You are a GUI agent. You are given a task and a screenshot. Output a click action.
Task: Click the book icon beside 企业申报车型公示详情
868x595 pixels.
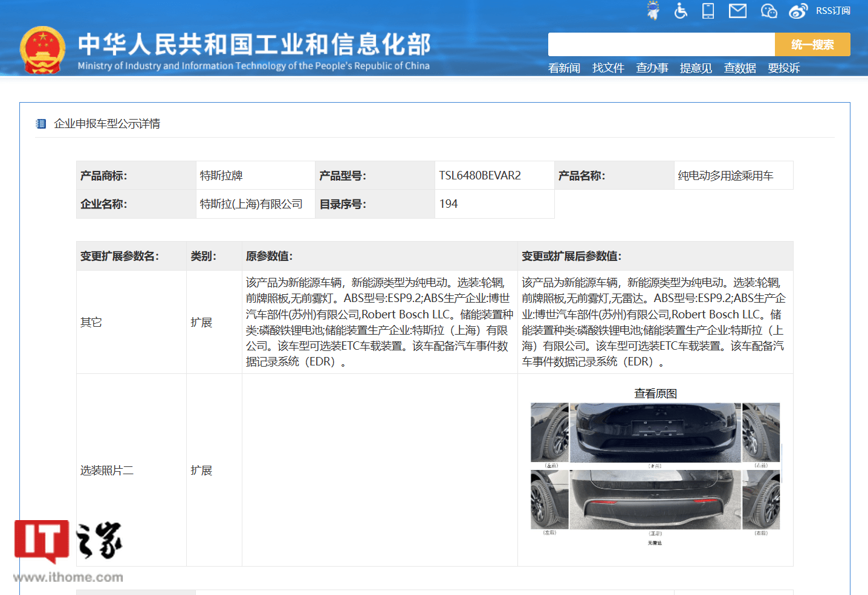click(41, 124)
